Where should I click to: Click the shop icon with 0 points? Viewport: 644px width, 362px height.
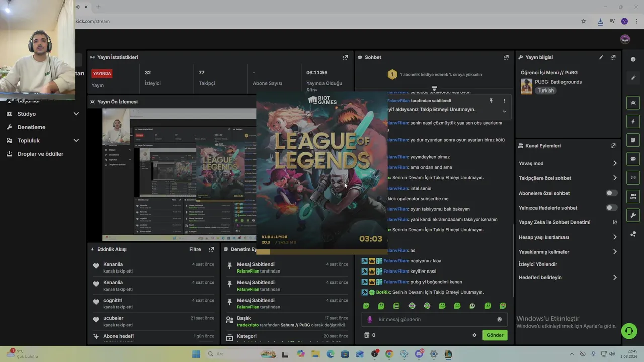coord(367,335)
